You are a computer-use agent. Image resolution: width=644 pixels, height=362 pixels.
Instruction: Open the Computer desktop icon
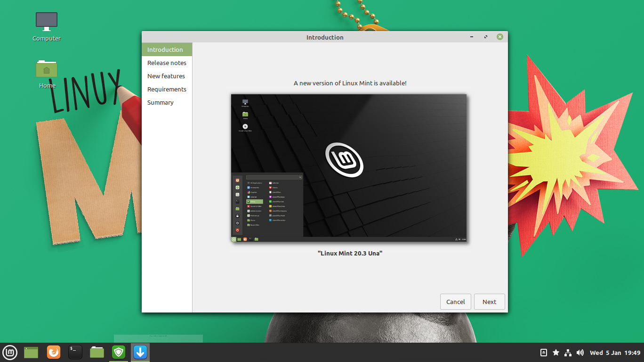[47, 27]
